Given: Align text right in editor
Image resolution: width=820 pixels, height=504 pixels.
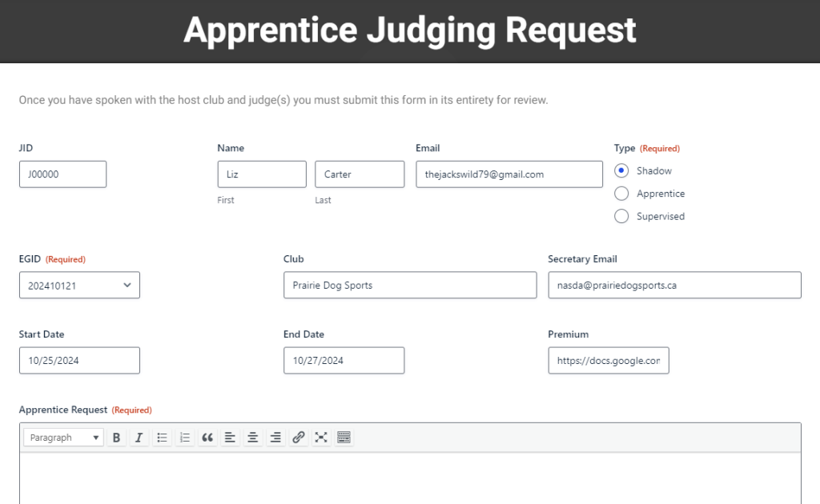Looking at the screenshot, I should pyautogui.click(x=275, y=438).
